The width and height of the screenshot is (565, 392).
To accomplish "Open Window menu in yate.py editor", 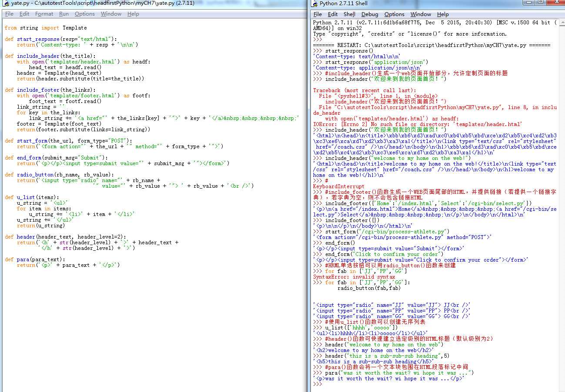I will tap(111, 14).
